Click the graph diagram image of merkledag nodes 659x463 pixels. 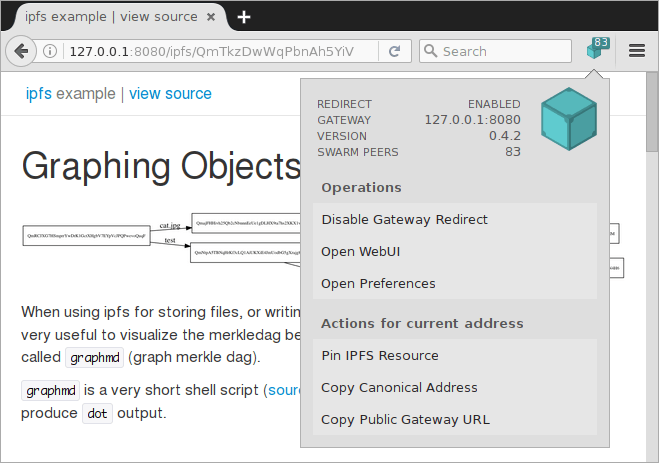[x=161, y=240]
